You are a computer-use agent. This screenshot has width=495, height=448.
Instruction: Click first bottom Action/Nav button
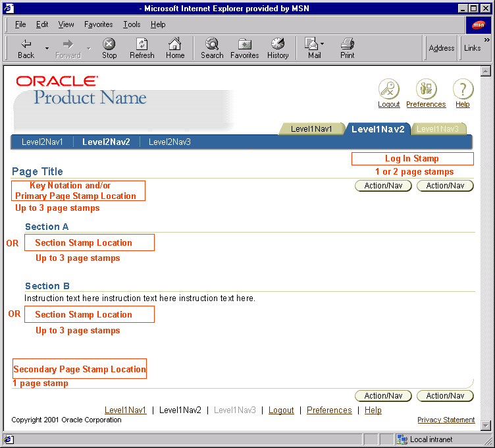click(383, 396)
